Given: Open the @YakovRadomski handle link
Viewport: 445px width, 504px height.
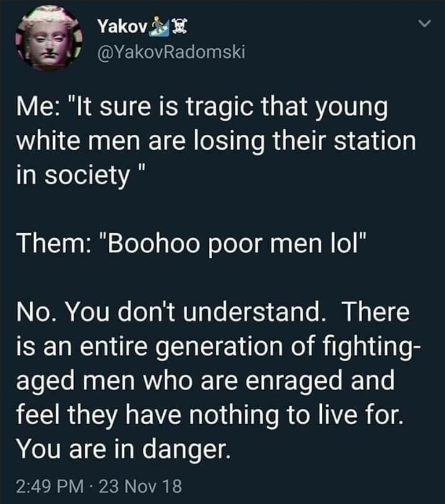Looking at the screenshot, I should tap(171, 51).
